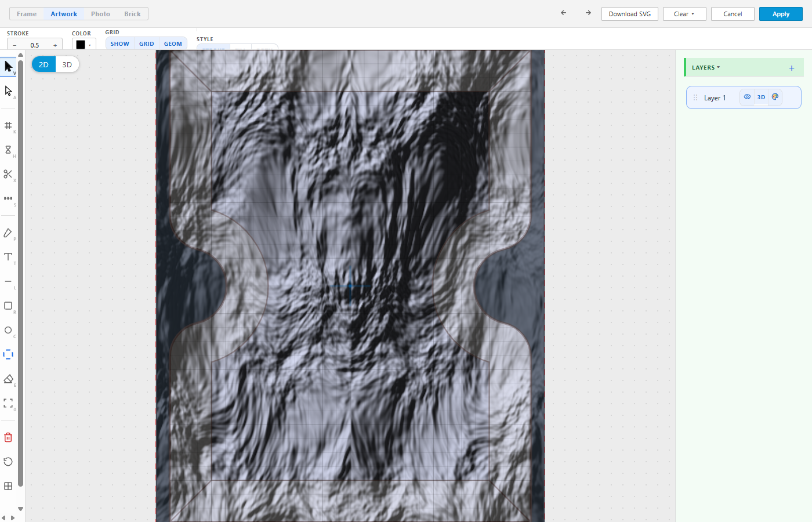Switch canvas view to 2D
This screenshot has height=522, width=812.
43,64
